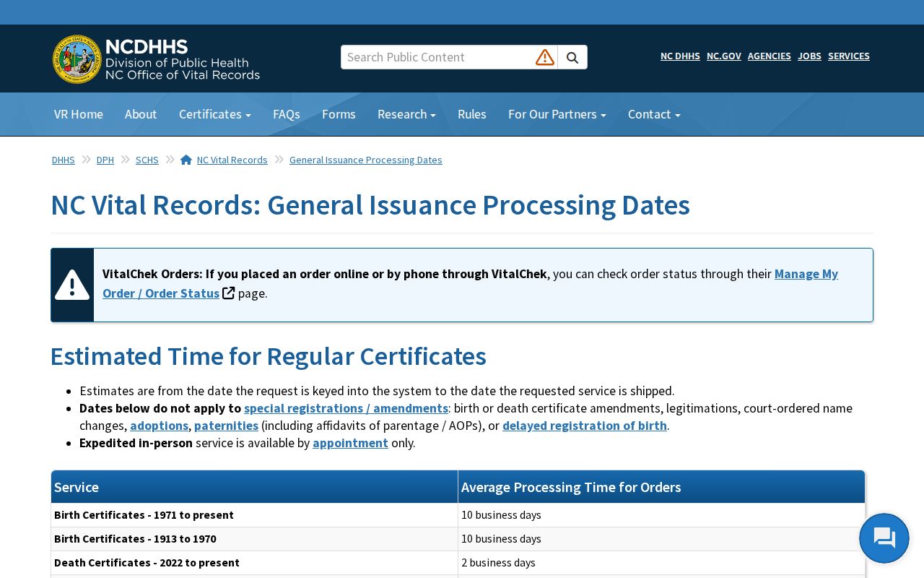Click the NCDHHS state seal logo
924x578 pixels.
pos(77,59)
